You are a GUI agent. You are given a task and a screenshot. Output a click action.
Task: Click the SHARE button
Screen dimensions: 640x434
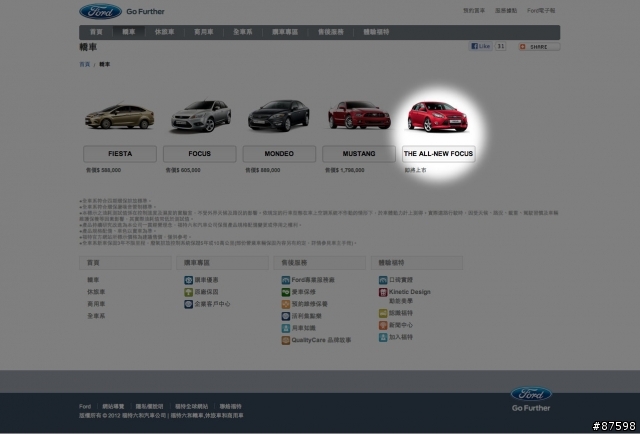[x=539, y=47]
